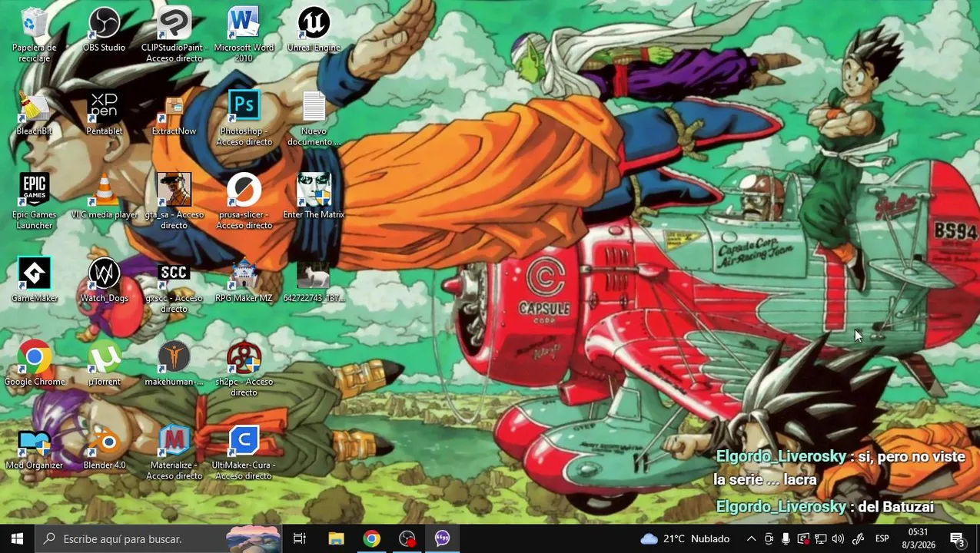Select the sh2pc shortcut icon
980x553 pixels.
pyautogui.click(x=244, y=369)
